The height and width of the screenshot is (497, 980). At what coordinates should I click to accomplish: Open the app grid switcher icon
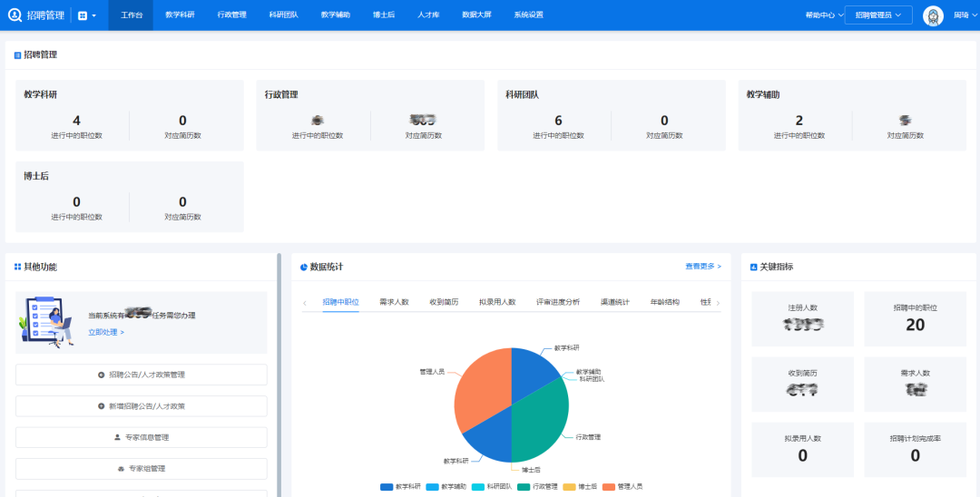(x=83, y=15)
